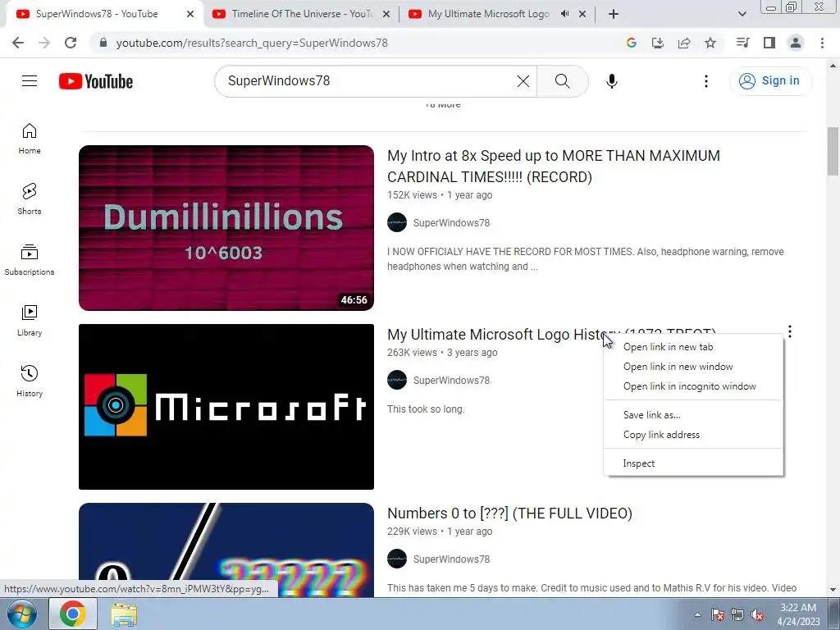Screen dimensions: 840x630
Task: Click the Numbers 0 to ??? thumbnail
Action: 226,550
